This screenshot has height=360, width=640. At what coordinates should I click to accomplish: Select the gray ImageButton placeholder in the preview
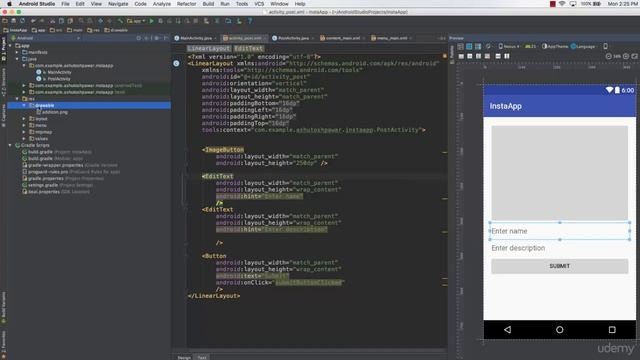(x=560, y=173)
